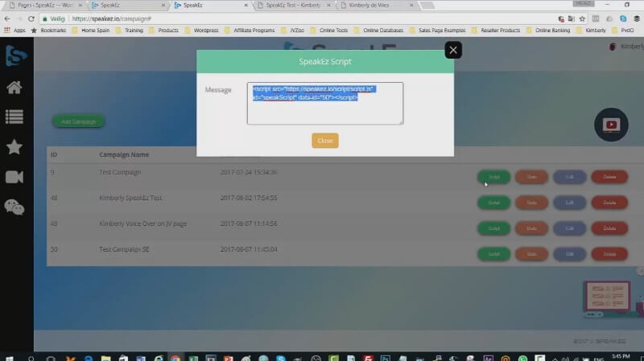Click date 2017-08-07 11:14:56
Screen dimensions: 644x361
click(249, 224)
